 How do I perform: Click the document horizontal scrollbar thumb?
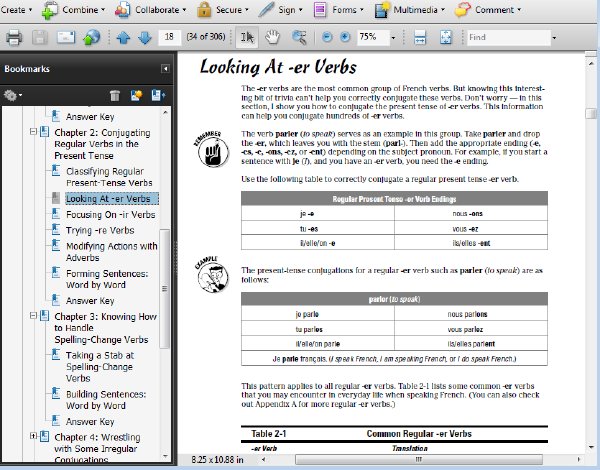click(x=419, y=459)
